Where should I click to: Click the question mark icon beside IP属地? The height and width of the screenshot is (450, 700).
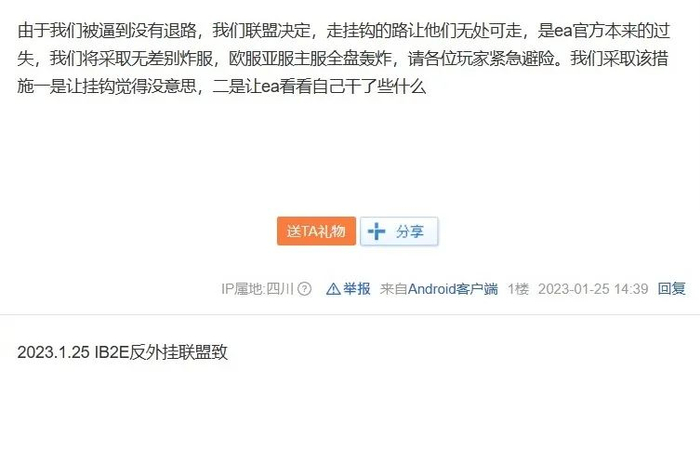click(304, 289)
